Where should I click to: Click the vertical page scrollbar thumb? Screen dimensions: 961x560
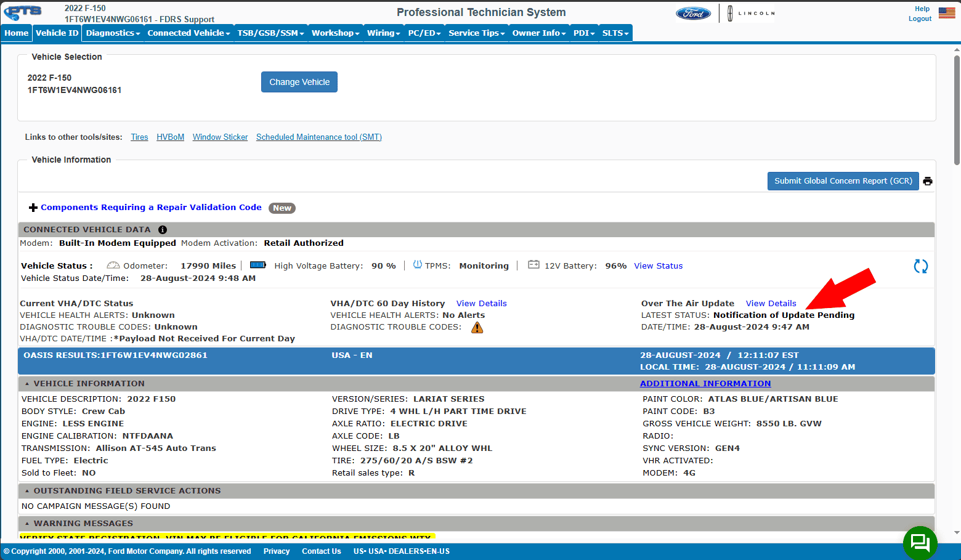click(956, 111)
